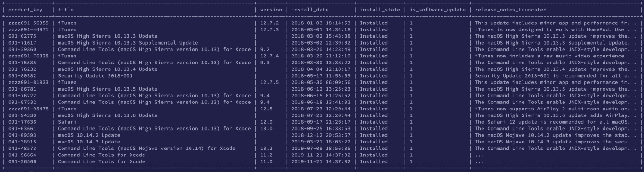Click install date 2018-12-12 20:53:57
Viewport: 644px width, 172px height.
(x=321, y=135)
